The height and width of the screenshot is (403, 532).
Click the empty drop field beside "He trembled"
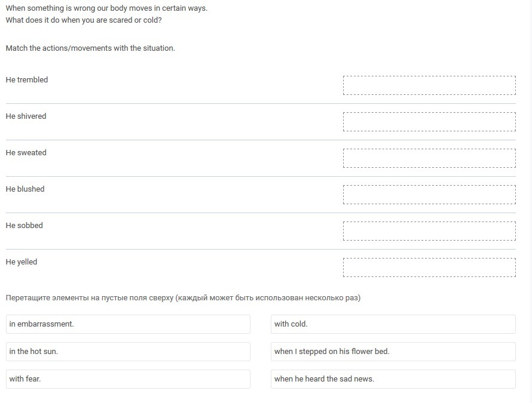pyautogui.click(x=429, y=85)
